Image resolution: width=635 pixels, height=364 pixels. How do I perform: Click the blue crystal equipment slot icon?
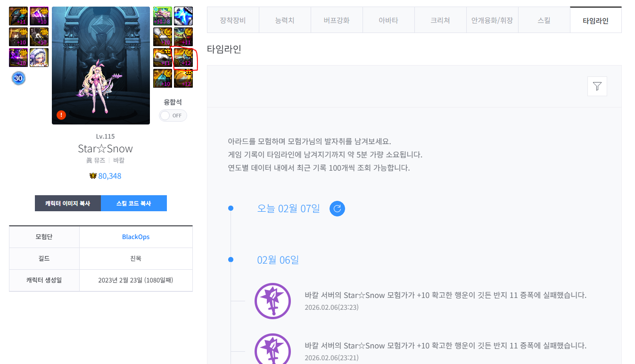click(183, 16)
